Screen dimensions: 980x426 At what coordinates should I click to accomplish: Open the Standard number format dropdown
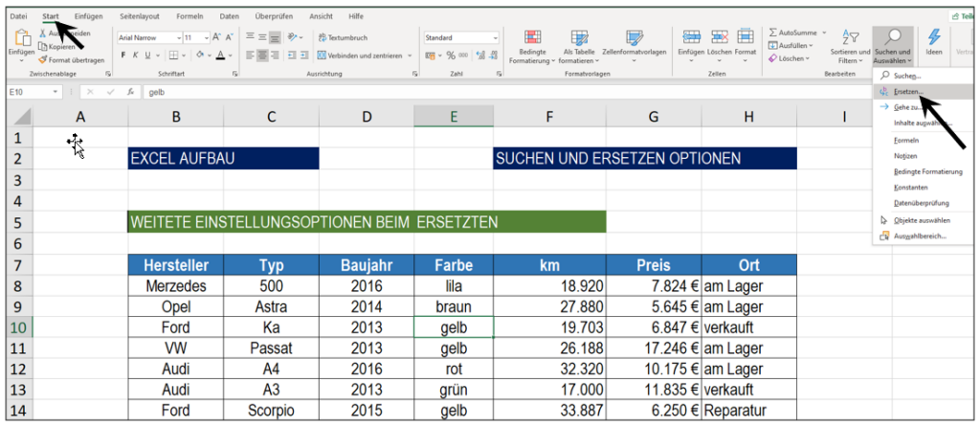495,37
